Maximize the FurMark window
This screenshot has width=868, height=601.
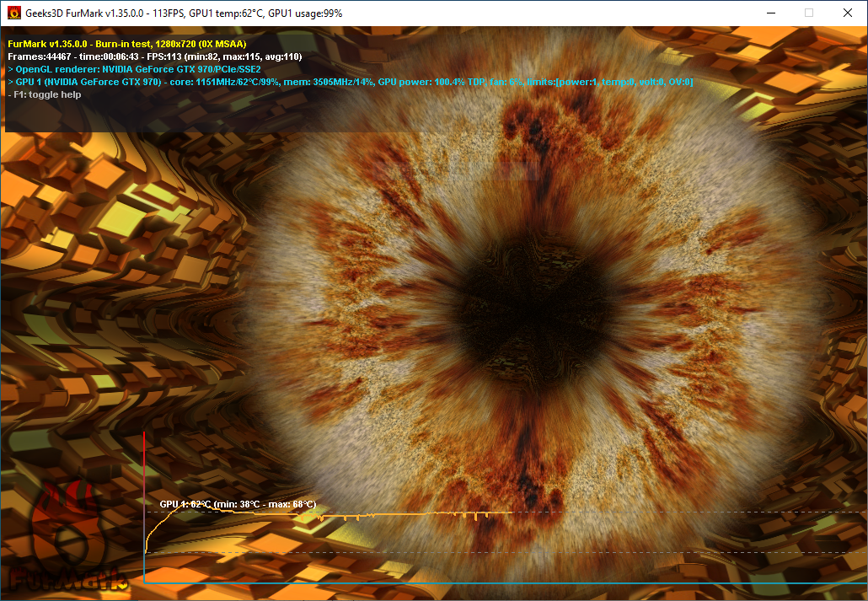pyautogui.click(x=809, y=13)
